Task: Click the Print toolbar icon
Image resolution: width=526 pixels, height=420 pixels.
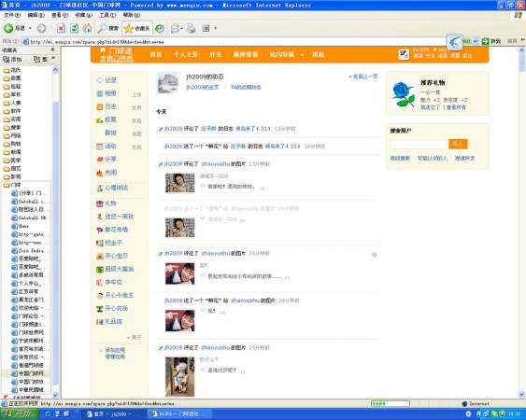Action: 191,29
